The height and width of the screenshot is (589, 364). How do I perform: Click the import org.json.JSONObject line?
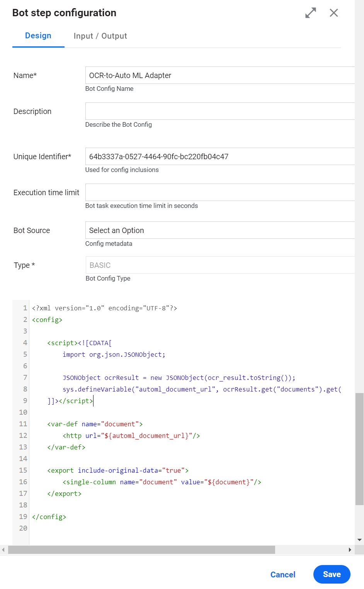(x=114, y=354)
